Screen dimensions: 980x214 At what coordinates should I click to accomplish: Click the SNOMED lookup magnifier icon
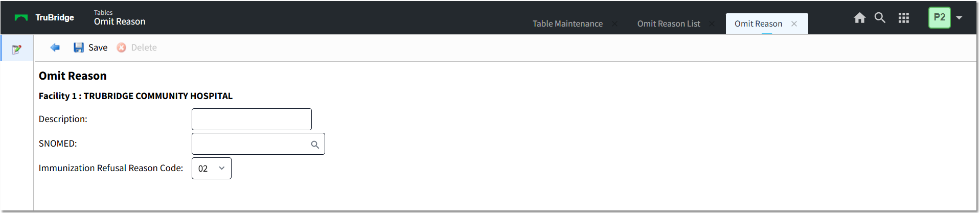point(315,145)
